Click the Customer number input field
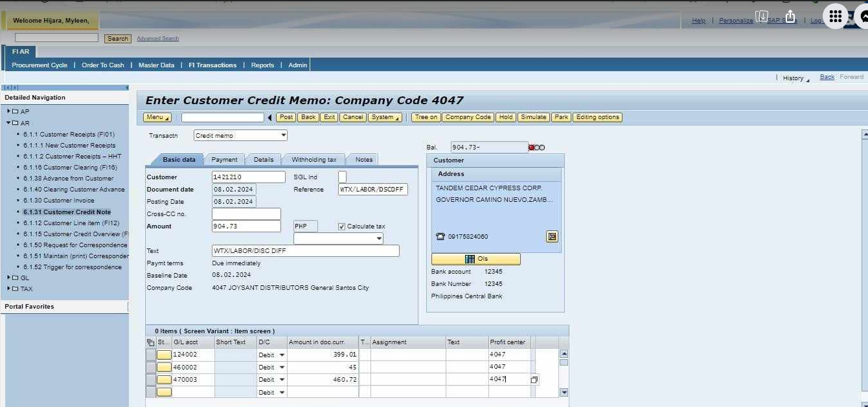This screenshot has height=407, width=868. (249, 177)
